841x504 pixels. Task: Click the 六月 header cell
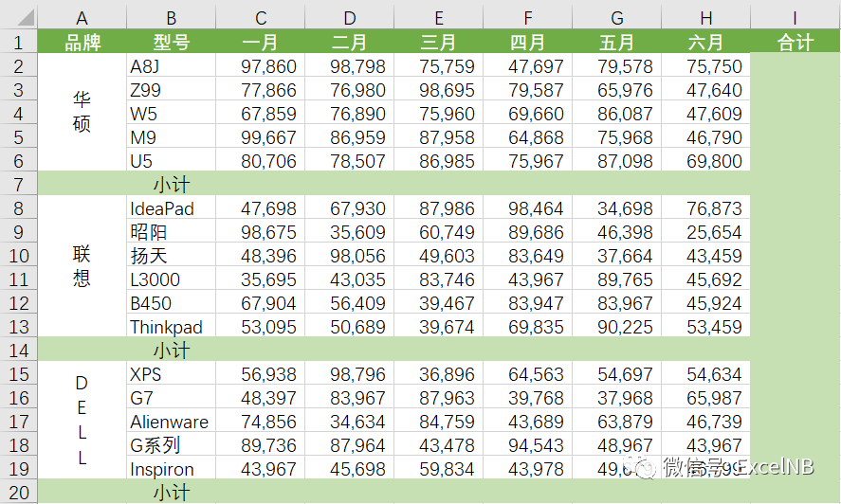705,42
